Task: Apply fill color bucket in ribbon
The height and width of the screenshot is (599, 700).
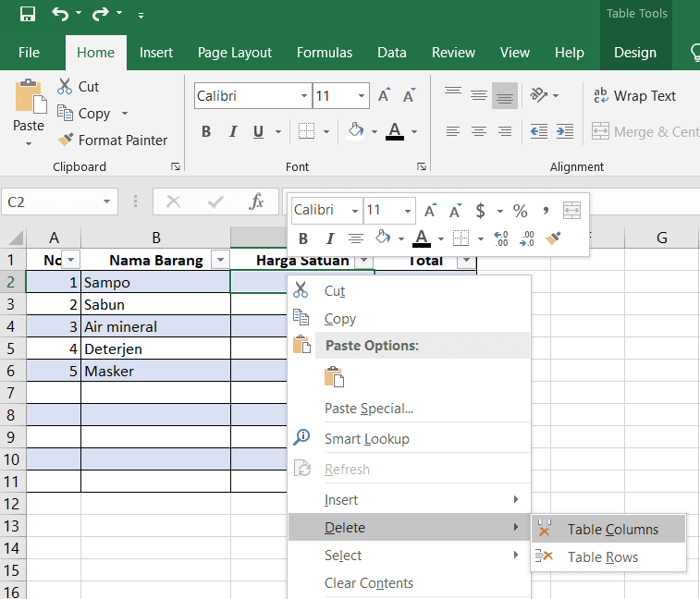Action: (x=356, y=131)
